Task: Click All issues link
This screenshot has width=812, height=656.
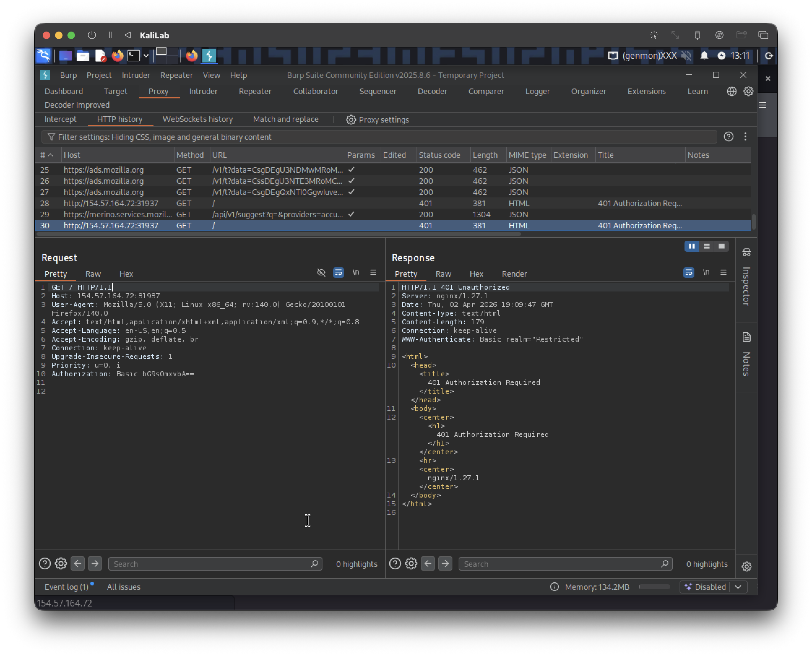Action: pos(123,587)
